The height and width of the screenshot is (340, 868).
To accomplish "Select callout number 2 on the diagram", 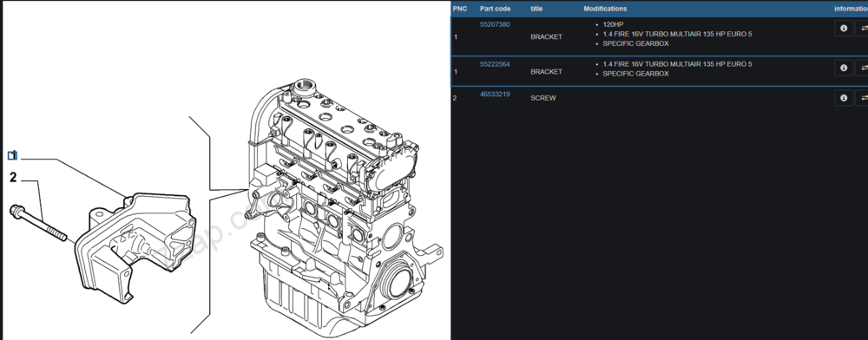I will click(13, 178).
